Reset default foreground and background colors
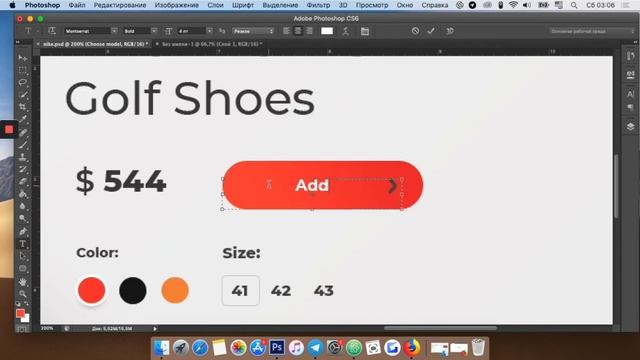Screen dimensions: 640x360 [x=18, y=304]
